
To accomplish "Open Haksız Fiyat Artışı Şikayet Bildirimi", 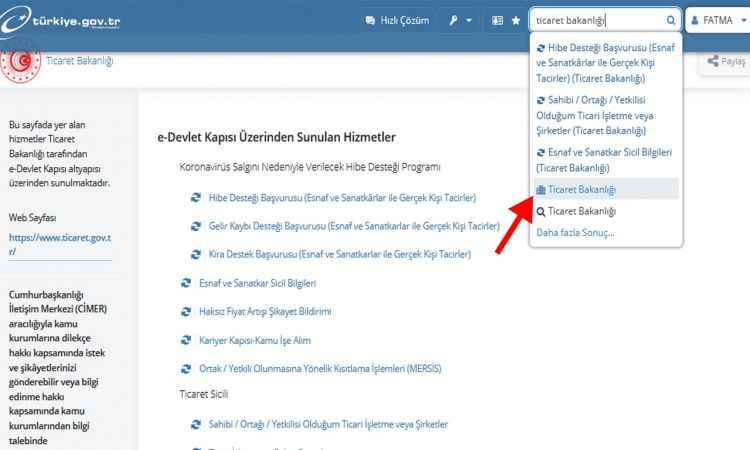I will pyautogui.click(x=265, y=311).
